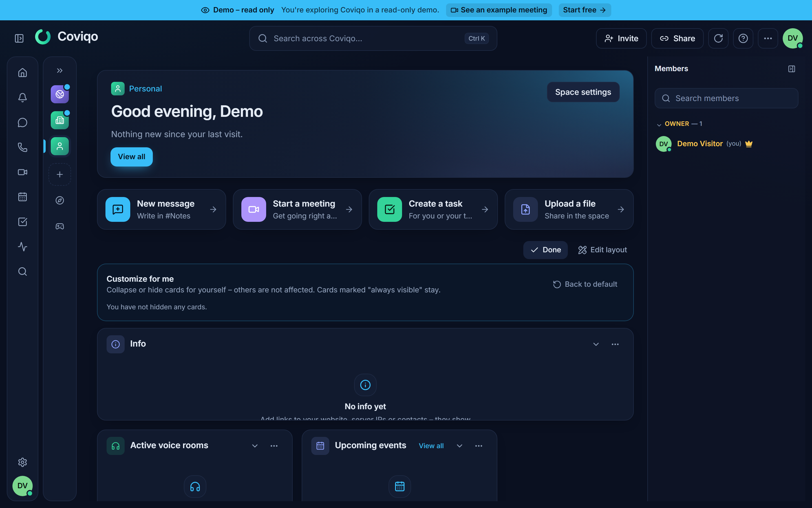Screen dimensions: 812x508
Task: Click the headphones icon of Active voice rooms header
Action: click(115, 446)
